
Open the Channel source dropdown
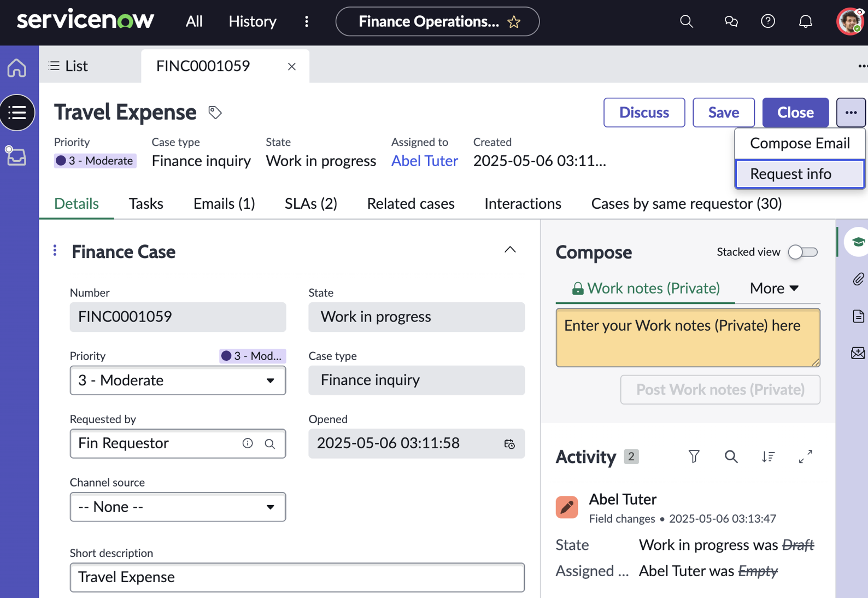178,507
